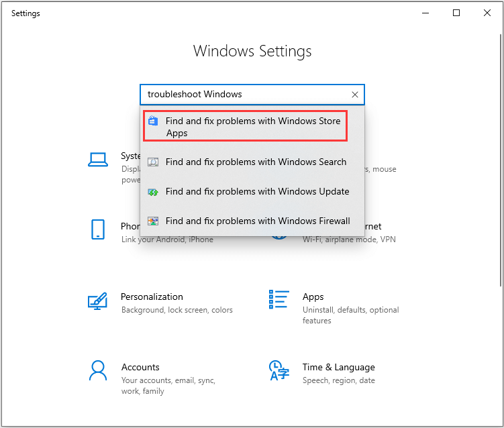The height and width of the screenshot is (428, 504).
Task: Select Find and fix problems with Windows Search
Action: tap(252, 162)
